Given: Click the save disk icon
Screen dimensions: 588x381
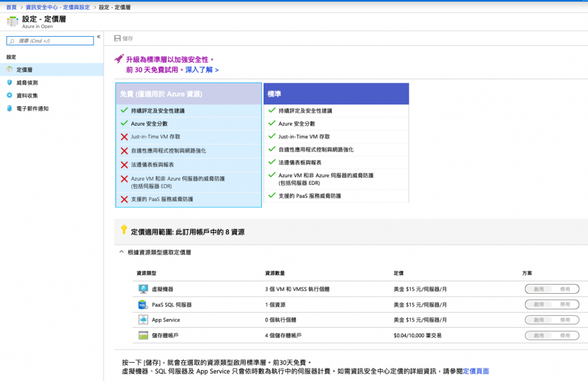Looking at the screenshot, I should click(117, 38).
